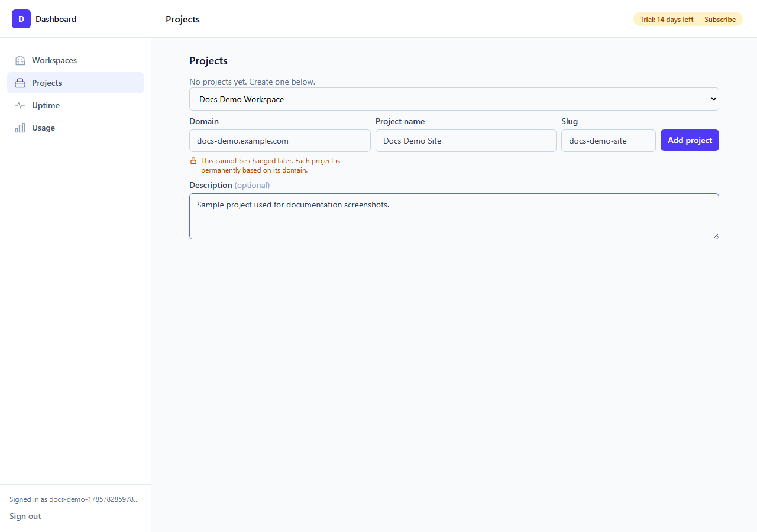This screenshot has height=532, width=757.
Task: Click the Projects briefcase icon
Action: (20, 83)
